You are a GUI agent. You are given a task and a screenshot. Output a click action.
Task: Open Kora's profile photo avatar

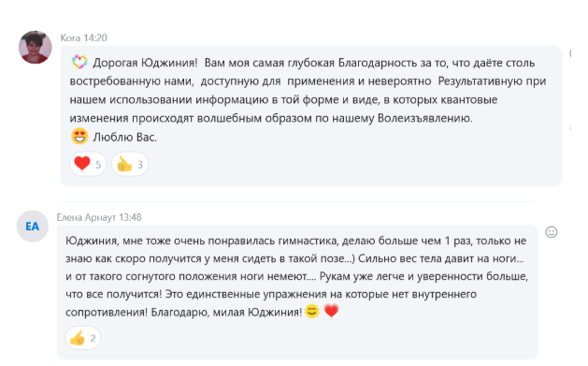point(36,48)
